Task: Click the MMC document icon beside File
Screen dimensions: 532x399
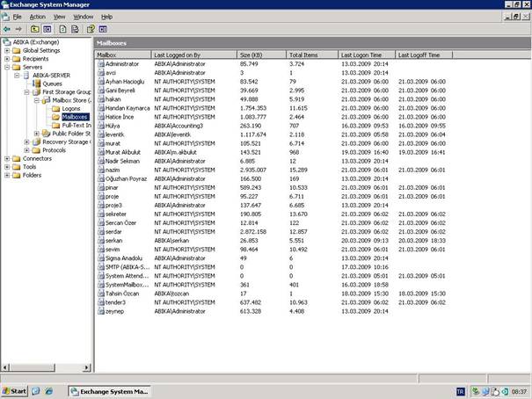Action: 5,17
